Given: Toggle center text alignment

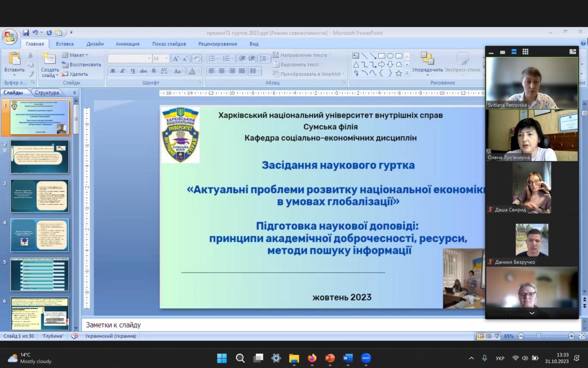Looking at the screenshot, I should pos(221,71).
